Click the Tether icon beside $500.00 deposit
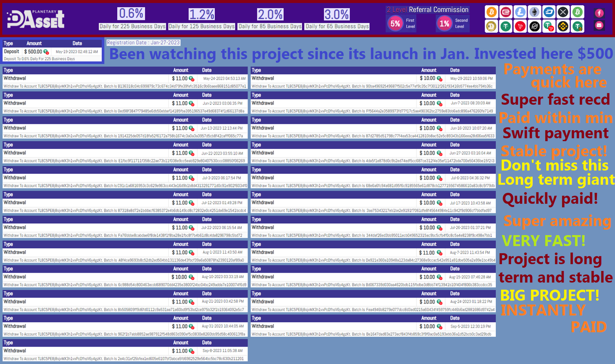This screenshot has height=364, width=615. point(46,51)
